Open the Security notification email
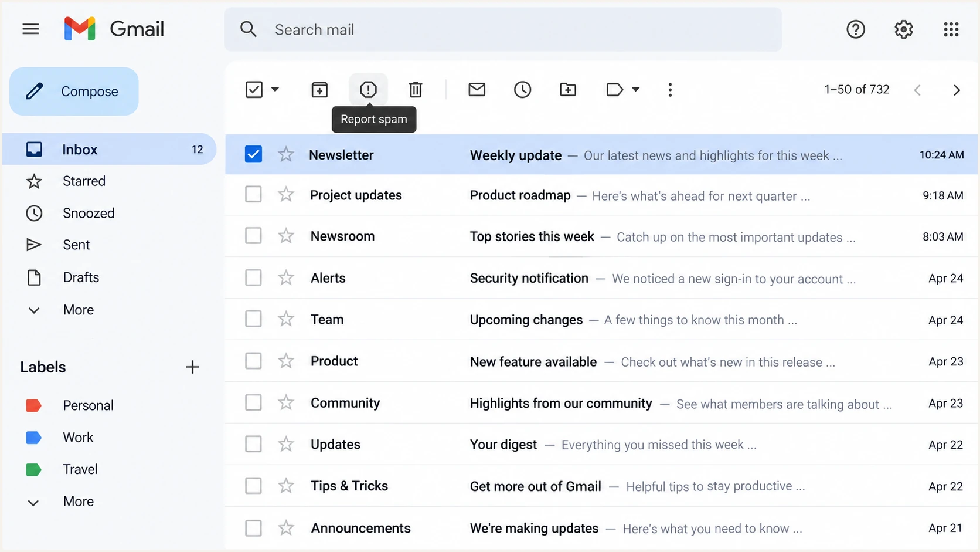 click(x=601, y=278)
